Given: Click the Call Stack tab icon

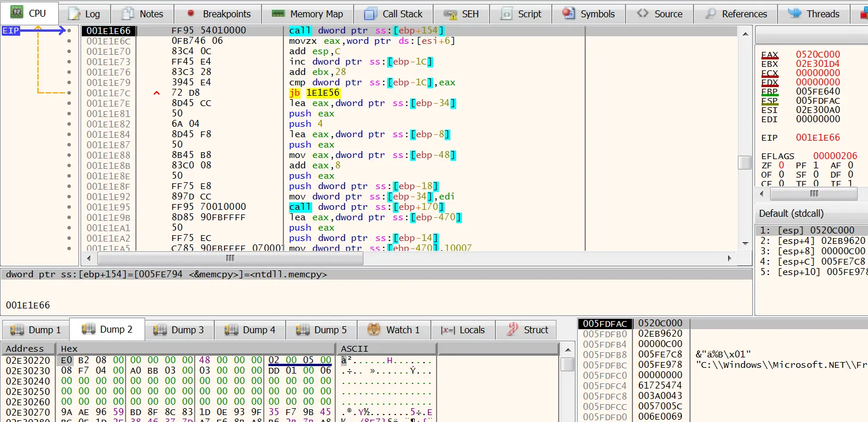Looking at the screenshot, I should (370, 14).
